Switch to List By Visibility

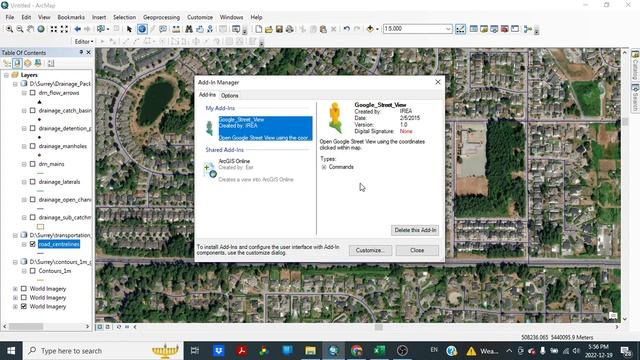[28, 63]
